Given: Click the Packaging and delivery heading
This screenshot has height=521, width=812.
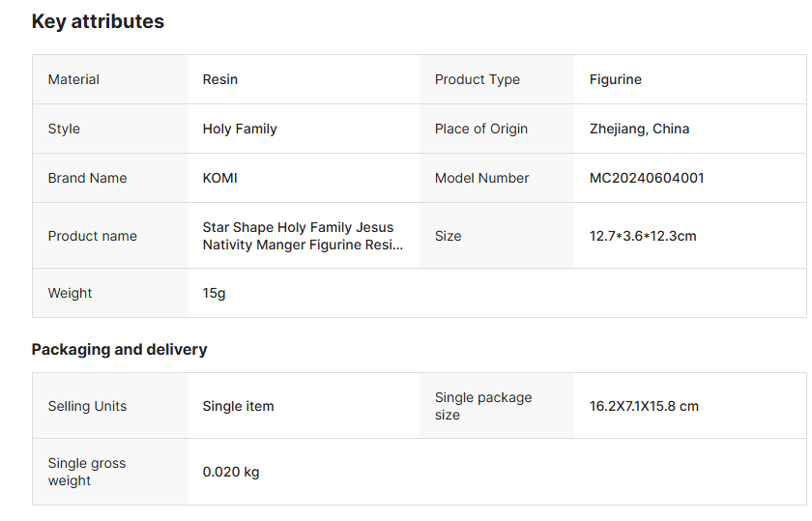Looking at the screenshot, I should (x=119, y=349).
